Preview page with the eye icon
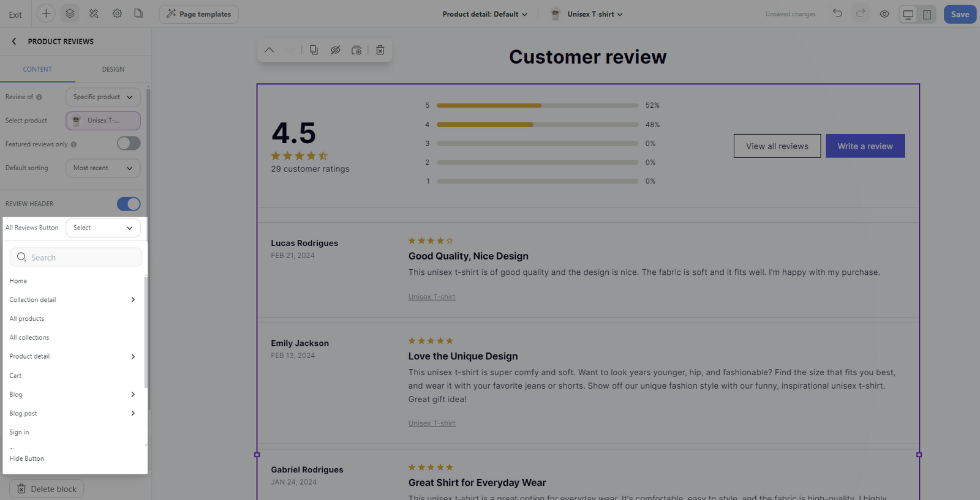The width and height of the screenshot is (980, 500). coord(884,14)
